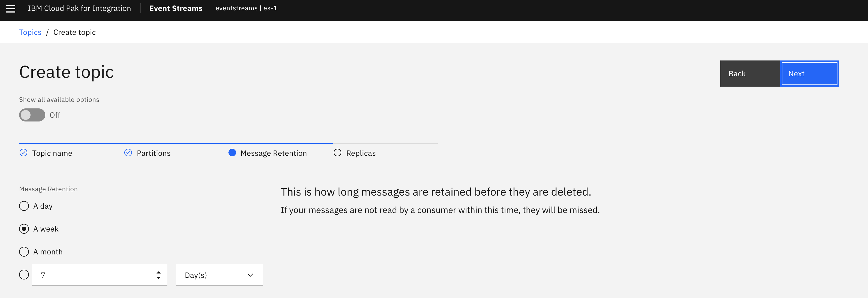This screenshot has height=298, width=868.
Task: Click the Event Streams header label
Action: (x=176, y=8)
